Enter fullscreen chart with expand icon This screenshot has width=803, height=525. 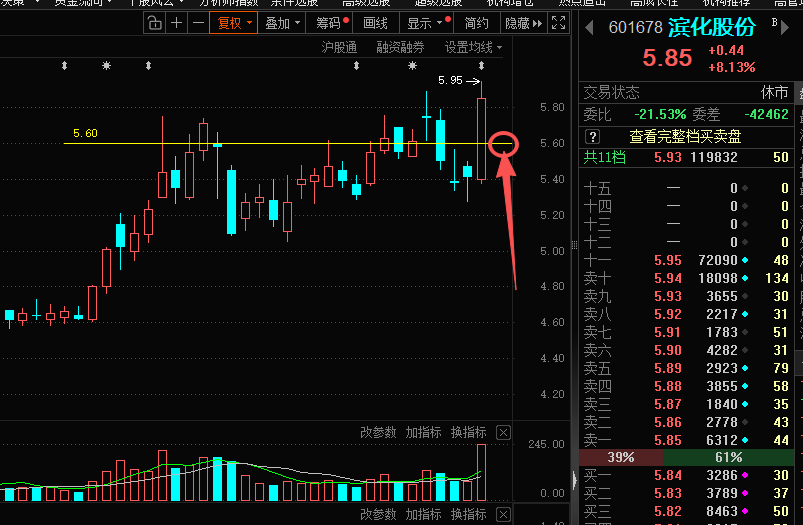[x=558, y=23]
